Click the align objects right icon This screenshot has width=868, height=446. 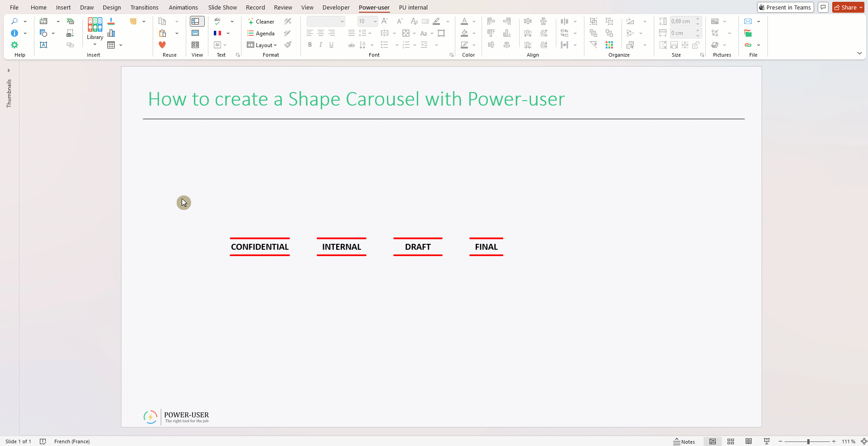(x=507, y=21)
